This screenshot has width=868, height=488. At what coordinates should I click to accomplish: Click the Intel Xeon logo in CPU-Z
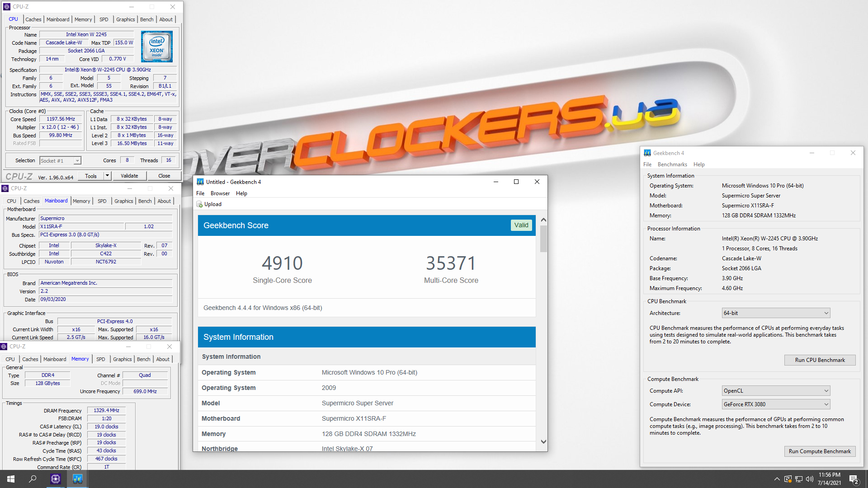pyautogui.click(x=156, y=47)
